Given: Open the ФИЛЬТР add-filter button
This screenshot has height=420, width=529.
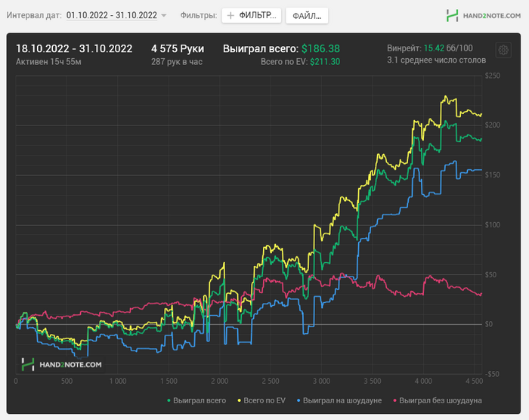Looking at the screenshot, I should click(252, 16).
